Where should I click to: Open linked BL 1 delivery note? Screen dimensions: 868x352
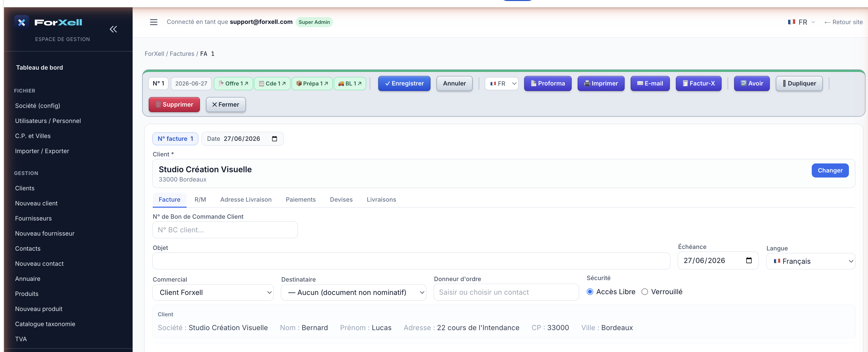[x=350, y=84]
